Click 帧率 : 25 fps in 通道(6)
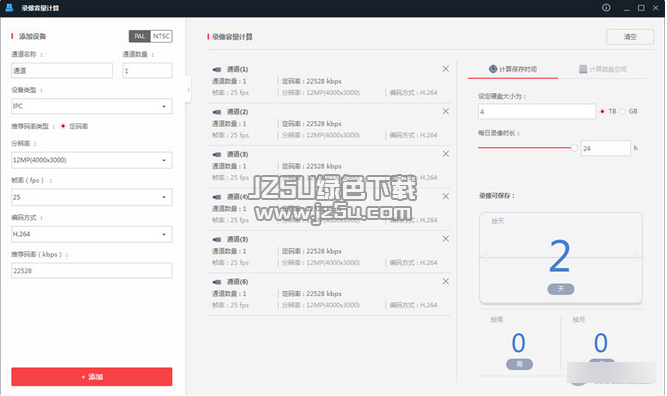This screenshot has width=667, height=396. [x=231, y=305]
